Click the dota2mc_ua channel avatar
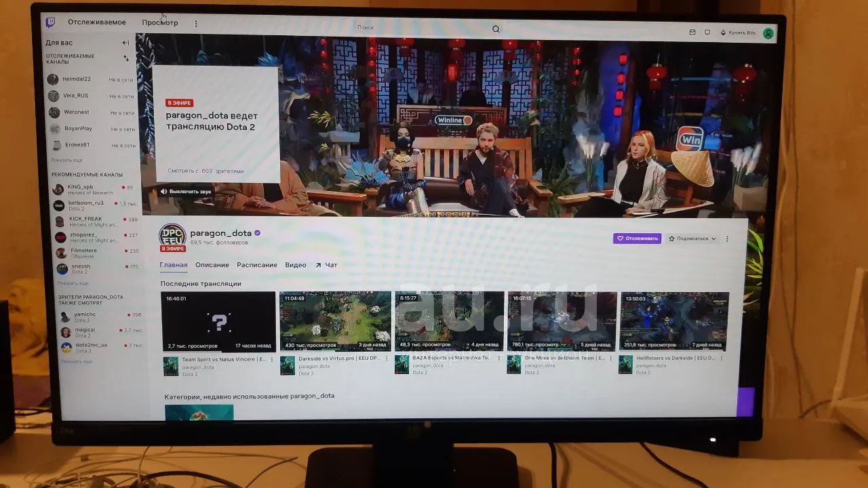868x488 pixels. (66, 348)
